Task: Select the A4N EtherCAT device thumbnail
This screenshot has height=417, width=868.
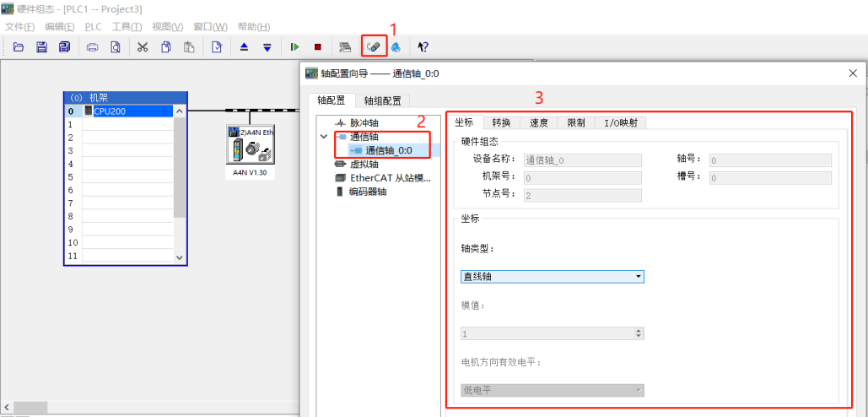Action: 249,146
